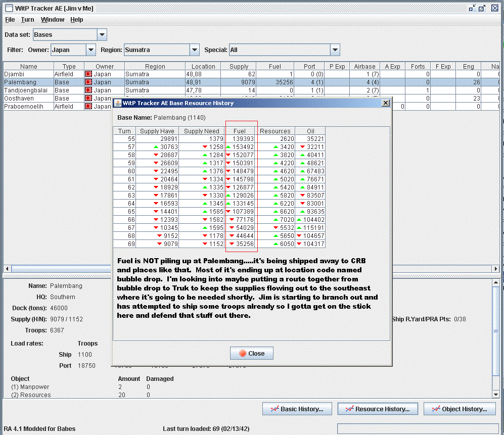Click the Oil column header in history table
The width and height of the screenshot is (504, 435).
coord(310,131)
